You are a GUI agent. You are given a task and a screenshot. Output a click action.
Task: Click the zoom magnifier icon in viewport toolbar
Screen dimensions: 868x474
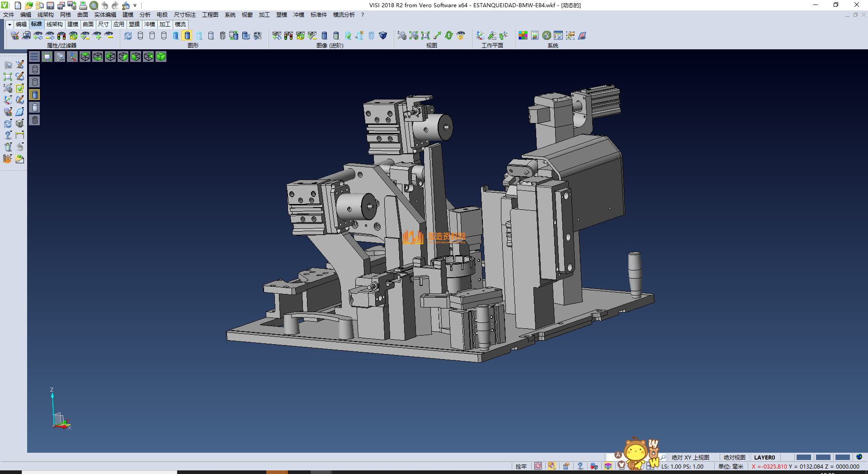[x=60, y=57]
